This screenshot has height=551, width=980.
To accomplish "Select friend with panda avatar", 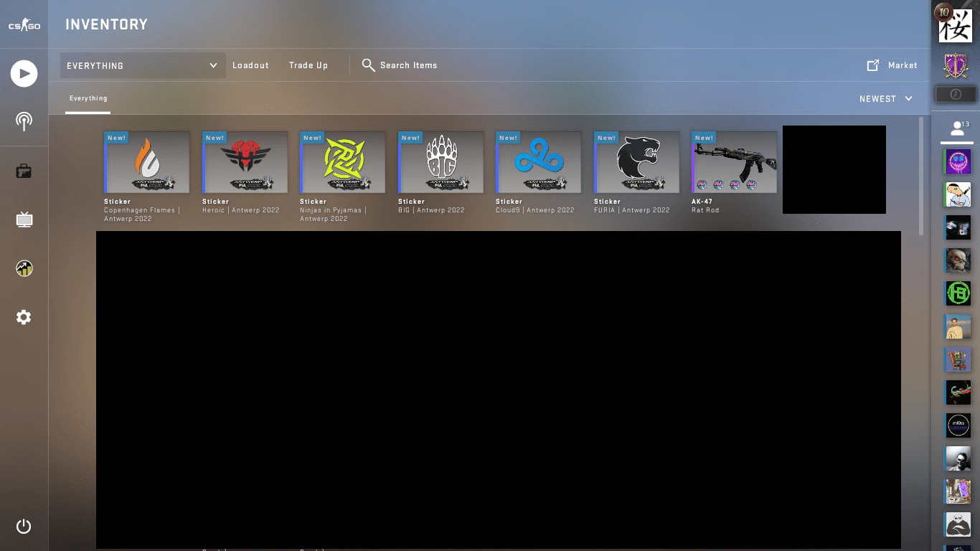I will (958, 525).
